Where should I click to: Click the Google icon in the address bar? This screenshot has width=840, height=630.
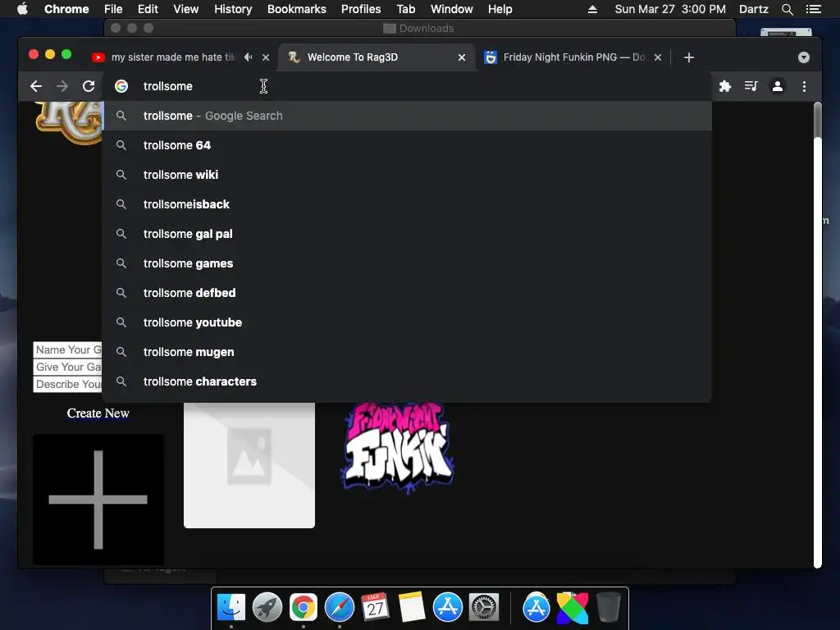pyautogui.click(x=121, y=86)
